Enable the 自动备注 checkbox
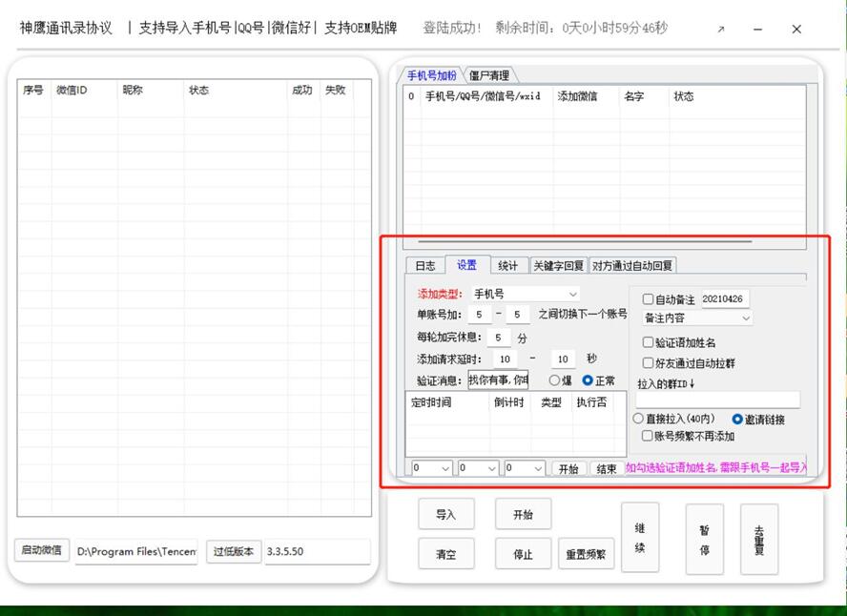This screenshot has width=847, height=616. [648, 299]
